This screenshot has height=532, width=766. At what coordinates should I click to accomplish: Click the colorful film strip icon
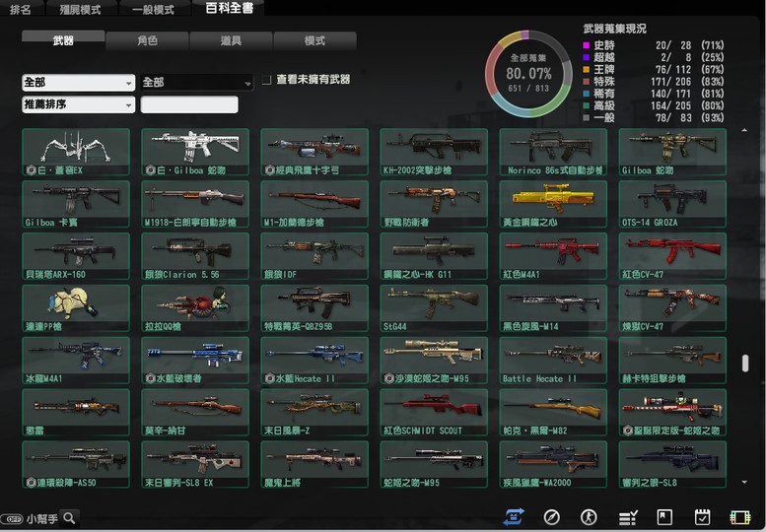(739, 517)
